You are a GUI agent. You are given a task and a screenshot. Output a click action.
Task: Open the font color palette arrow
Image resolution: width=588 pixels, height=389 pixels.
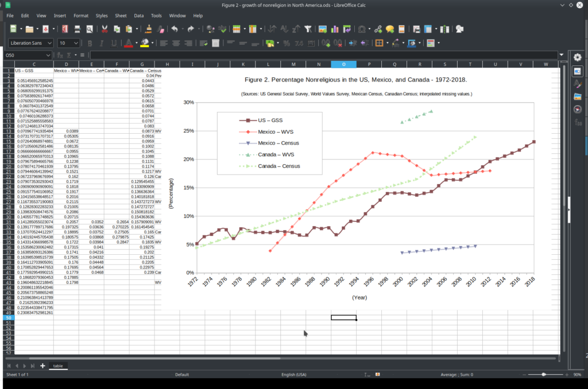pos(136,43)
